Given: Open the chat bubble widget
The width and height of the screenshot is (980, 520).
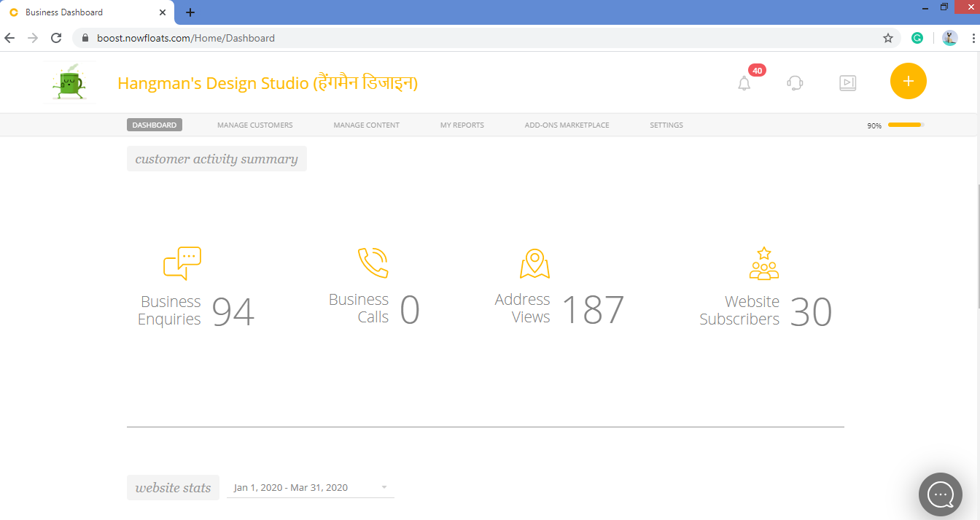Looking at the screenshot, I should point(940,494).
